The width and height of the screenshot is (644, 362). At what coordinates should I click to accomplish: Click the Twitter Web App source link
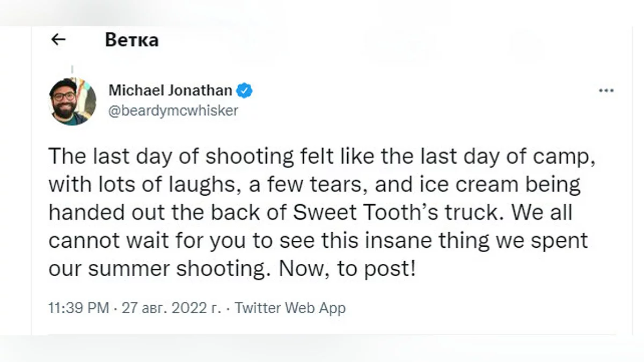[x=290, y=308]
